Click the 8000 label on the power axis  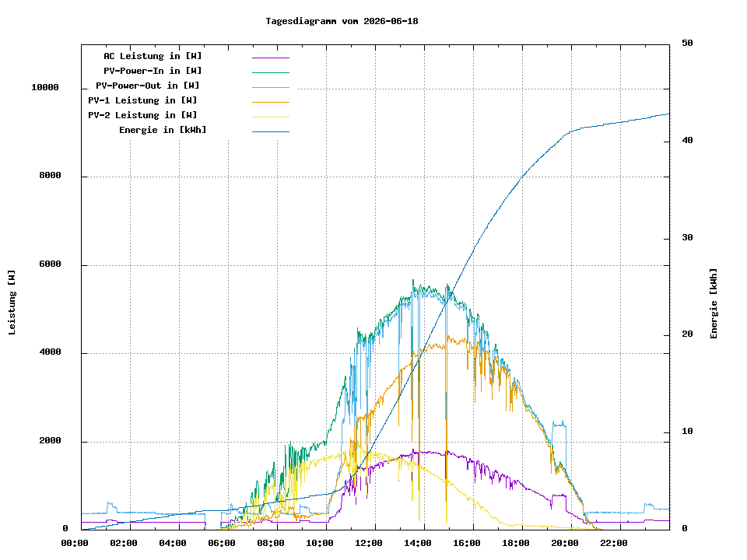coord(50,175)
